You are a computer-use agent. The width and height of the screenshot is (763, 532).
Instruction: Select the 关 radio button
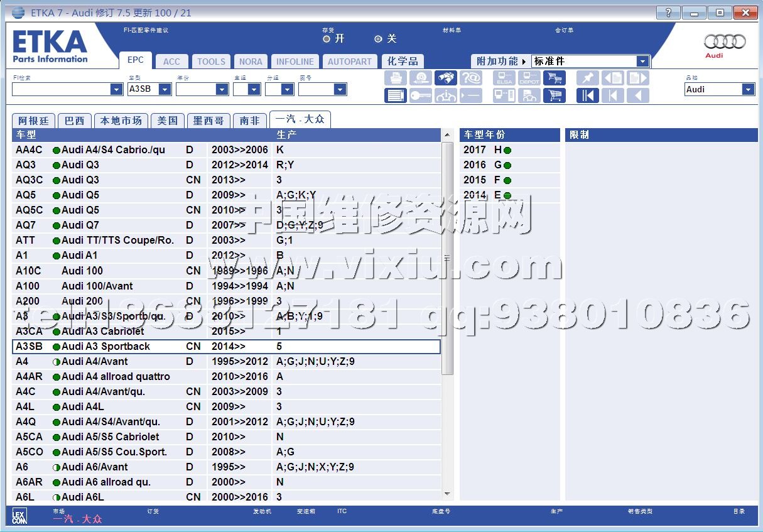[378, 39]
